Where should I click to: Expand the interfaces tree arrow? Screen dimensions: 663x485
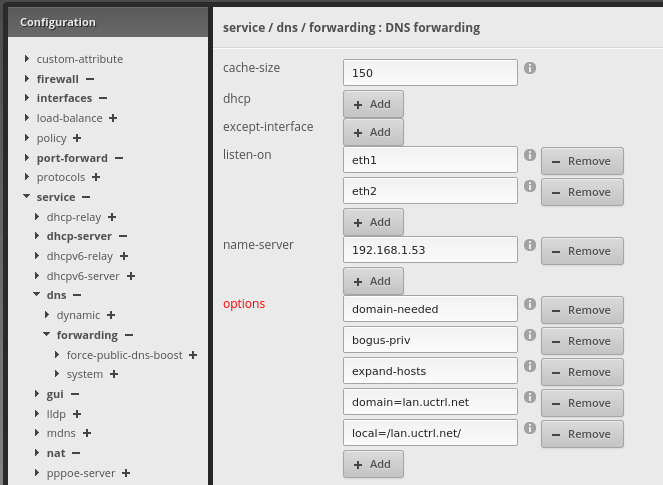coord(26,98)
